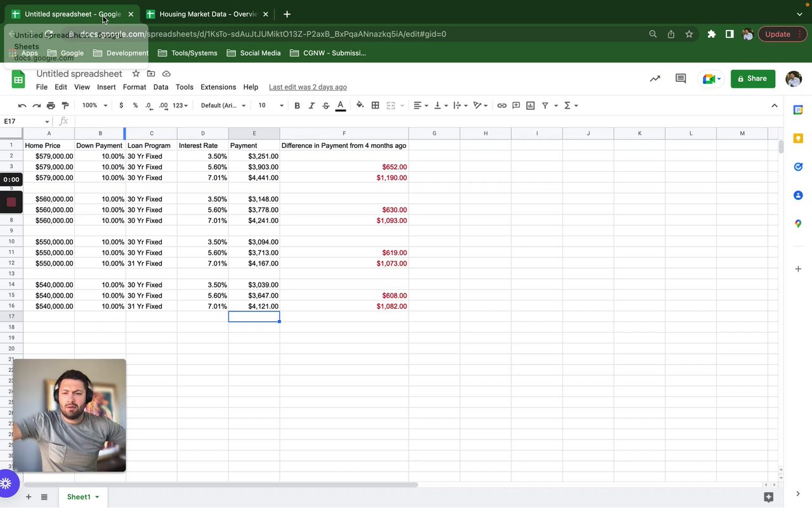Apply percent format to selection
Image resolution: width=812 pixels, height=508 pixels.
click(x=135, y=105)
